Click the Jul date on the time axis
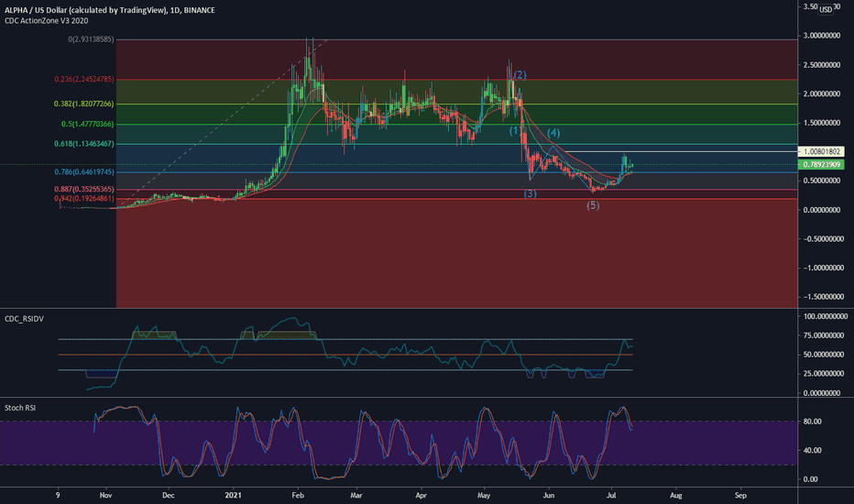The height and width of the screenshot is (504, 854). (611, 495)
